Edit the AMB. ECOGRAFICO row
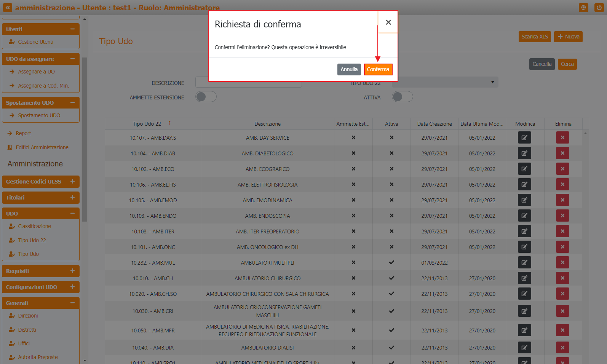 pos(524,169)
